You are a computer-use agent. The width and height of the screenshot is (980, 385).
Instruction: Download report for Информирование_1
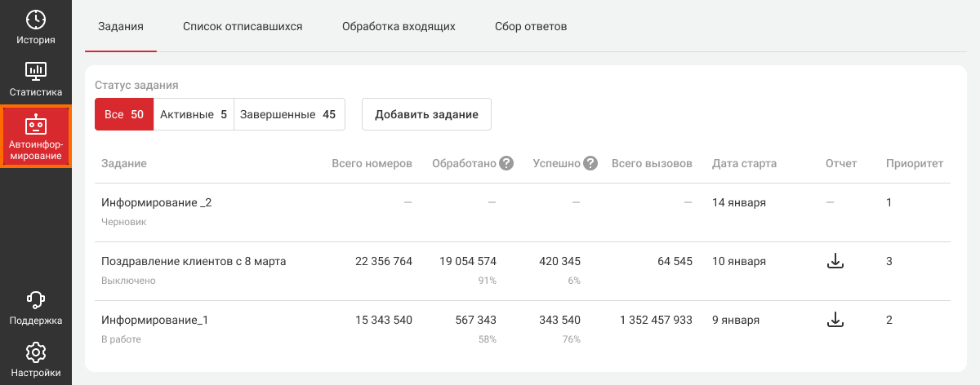(835, 321)
